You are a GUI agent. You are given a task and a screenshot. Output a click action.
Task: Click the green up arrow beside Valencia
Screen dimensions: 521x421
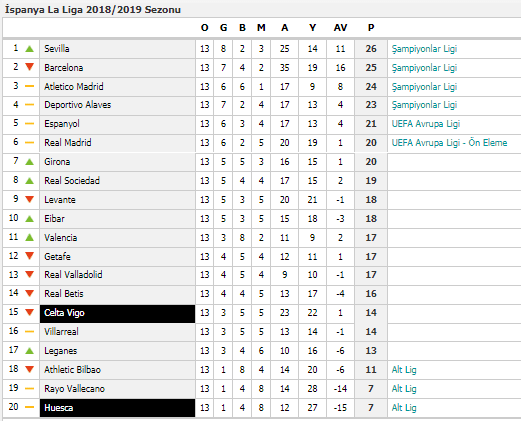point(30,237)
